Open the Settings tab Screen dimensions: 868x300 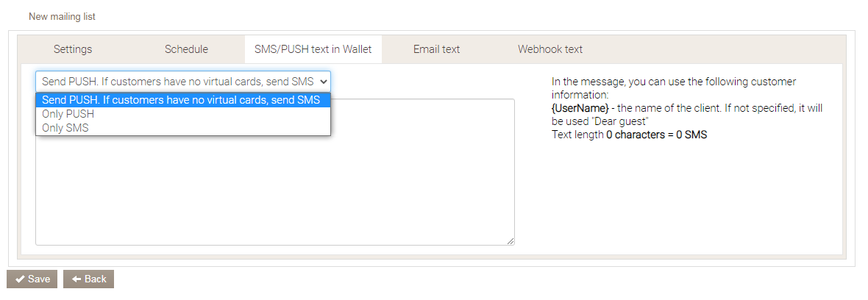point(73,49)
